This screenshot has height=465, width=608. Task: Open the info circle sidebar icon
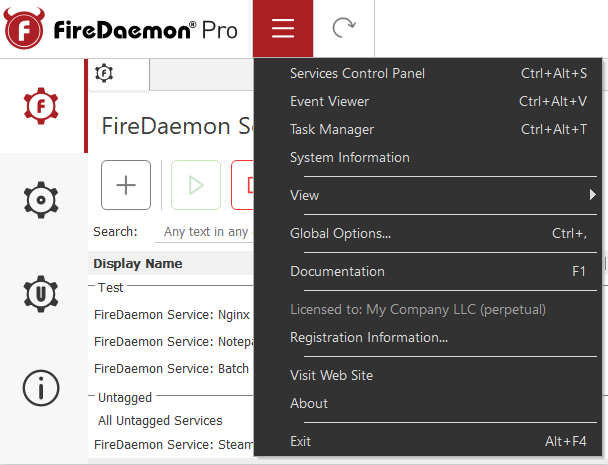[x=41, y=388]
